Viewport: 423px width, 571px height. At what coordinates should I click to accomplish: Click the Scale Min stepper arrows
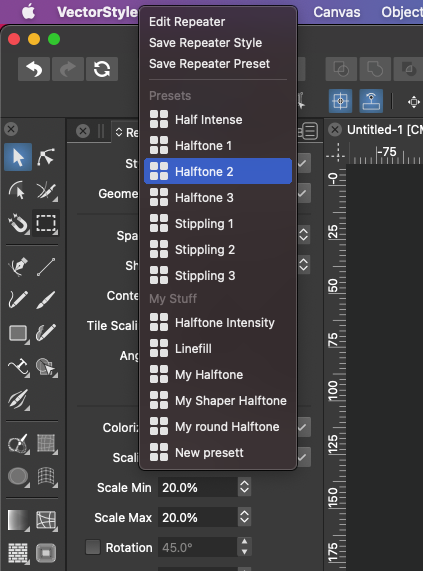tap(244, 487)
